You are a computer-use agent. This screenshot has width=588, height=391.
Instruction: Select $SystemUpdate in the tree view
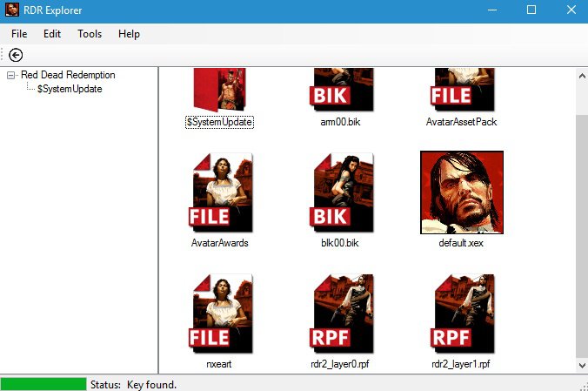click(70, 89)
